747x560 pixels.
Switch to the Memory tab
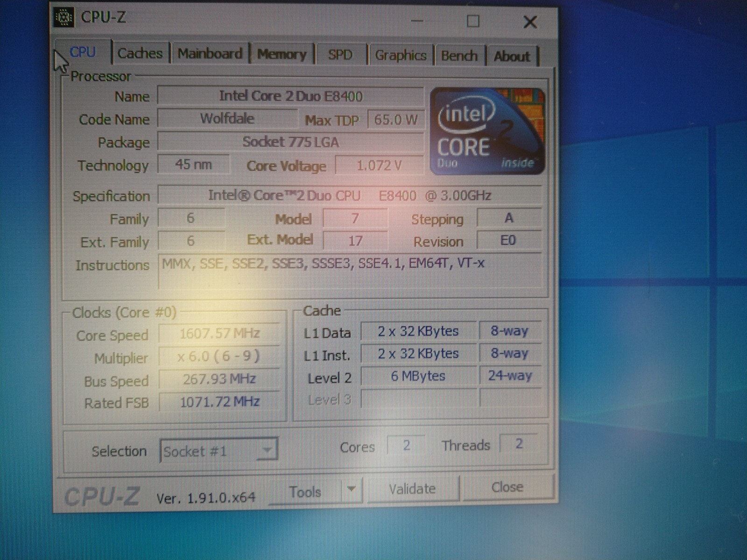pyautogui.click(x=282, y=55)
